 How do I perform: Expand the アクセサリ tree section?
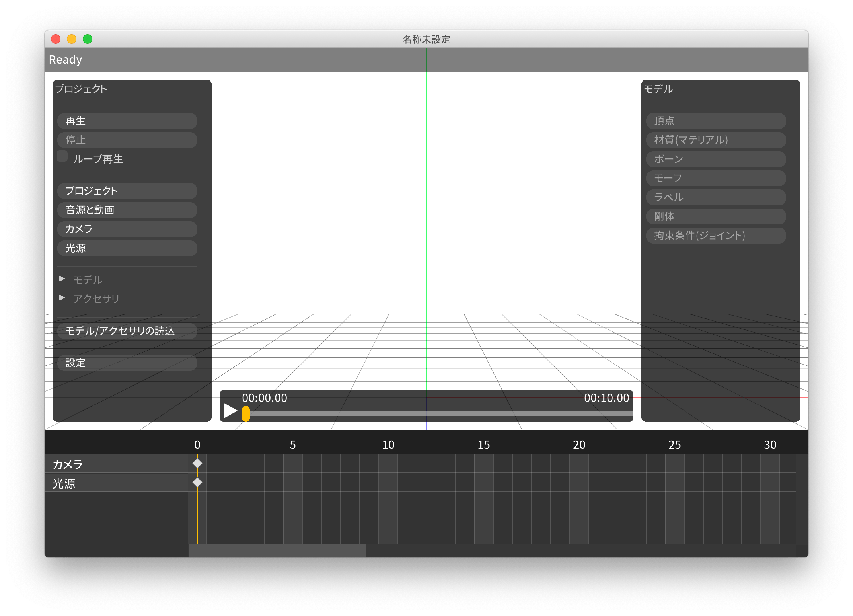pos(62,298)
